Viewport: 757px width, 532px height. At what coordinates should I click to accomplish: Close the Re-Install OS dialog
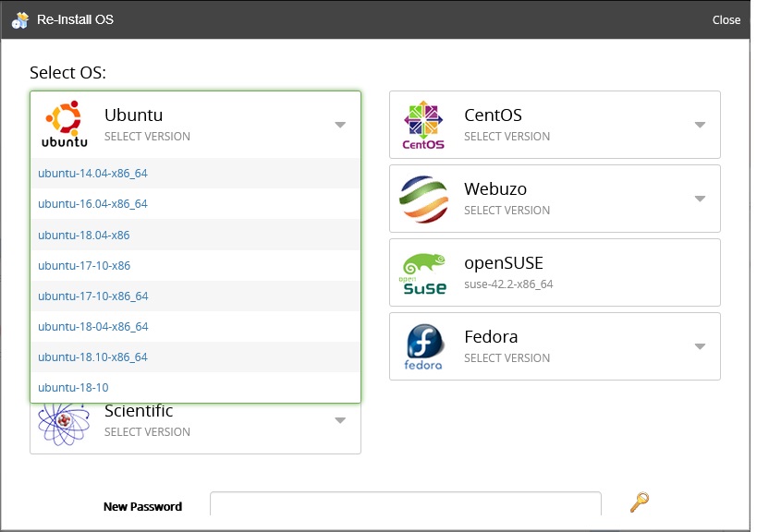coord(726,19)
